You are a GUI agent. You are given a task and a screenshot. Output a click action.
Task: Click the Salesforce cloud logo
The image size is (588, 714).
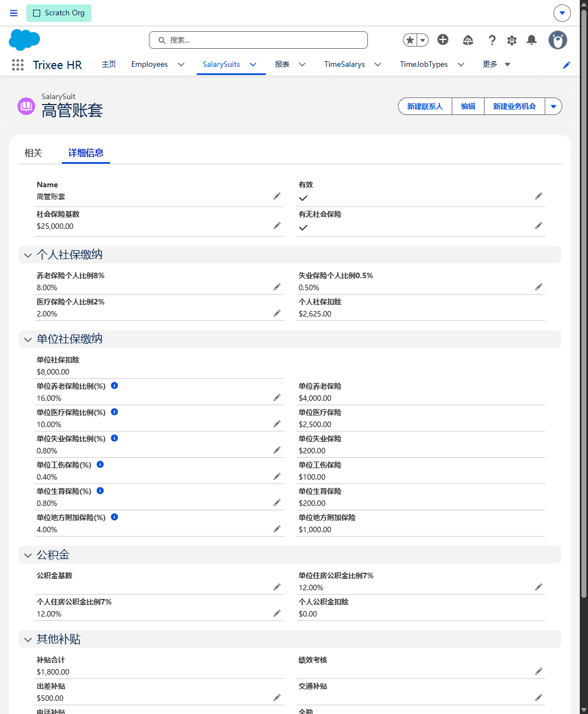(x=25, y=40)
